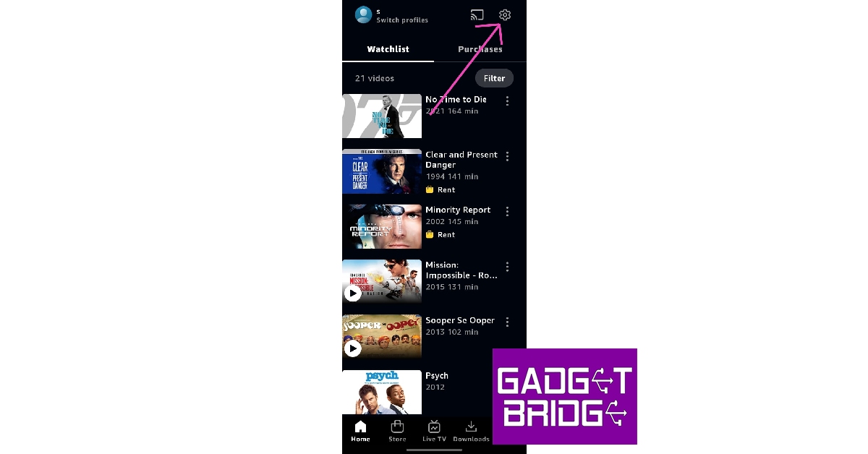868x454 pixels.
Task: Select the Watchlist tab
Action: (388, 49)
